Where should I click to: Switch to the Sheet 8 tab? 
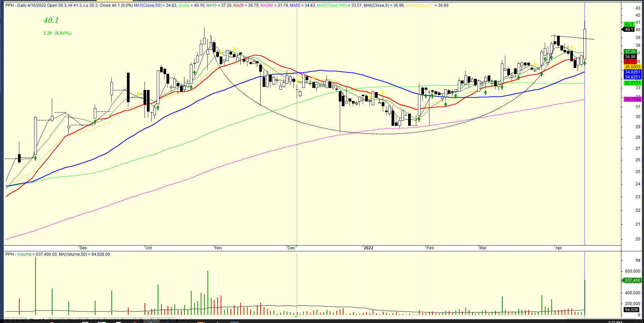(164, 320)
